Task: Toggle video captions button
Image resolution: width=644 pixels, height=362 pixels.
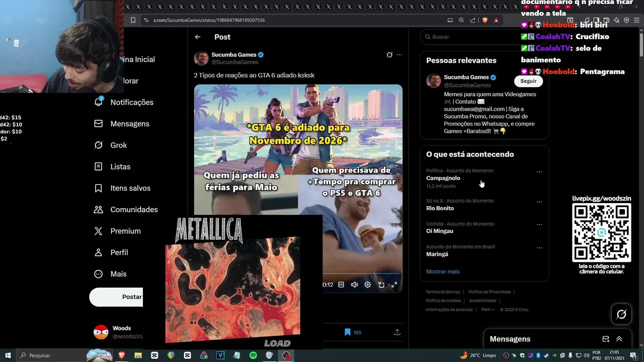Action: (341, 285)
